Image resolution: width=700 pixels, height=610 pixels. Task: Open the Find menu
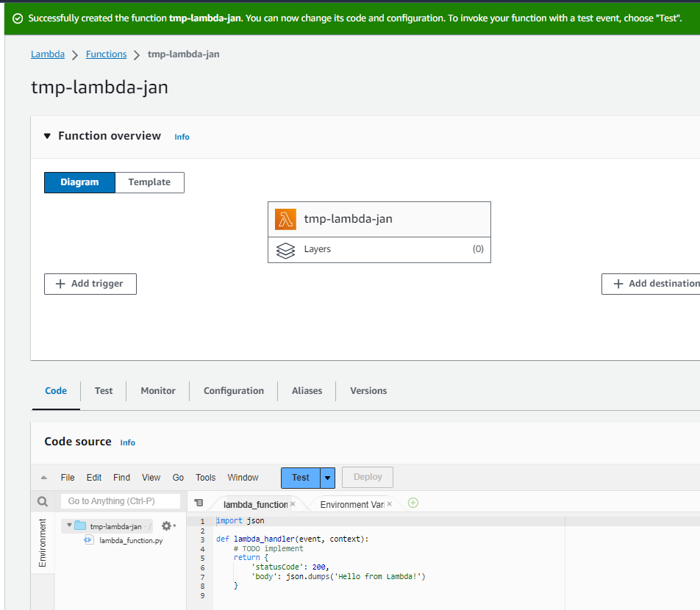(x=121, y=478)
